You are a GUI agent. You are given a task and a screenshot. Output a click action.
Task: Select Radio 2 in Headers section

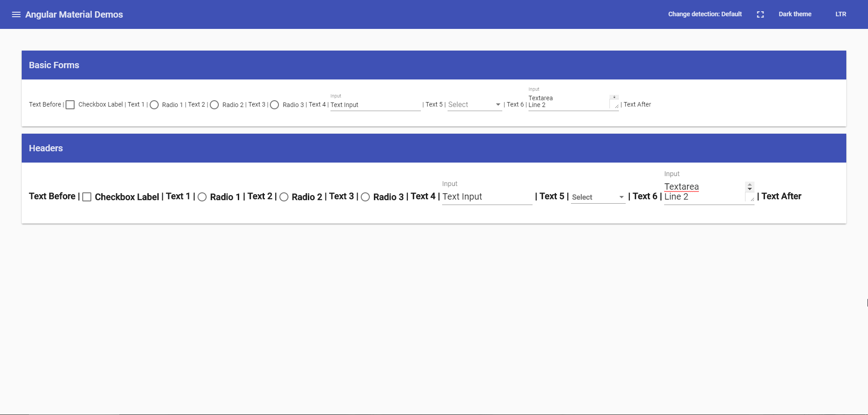[284, 197]
